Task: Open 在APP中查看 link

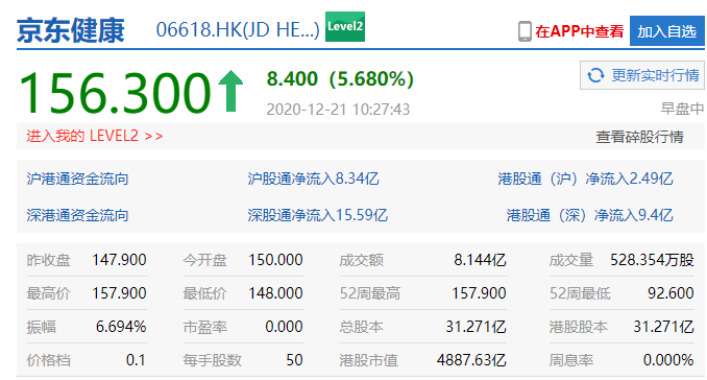Action: 579,32
